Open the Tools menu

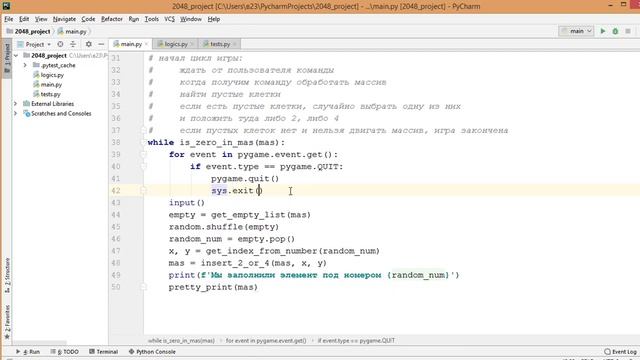[151, 19]
